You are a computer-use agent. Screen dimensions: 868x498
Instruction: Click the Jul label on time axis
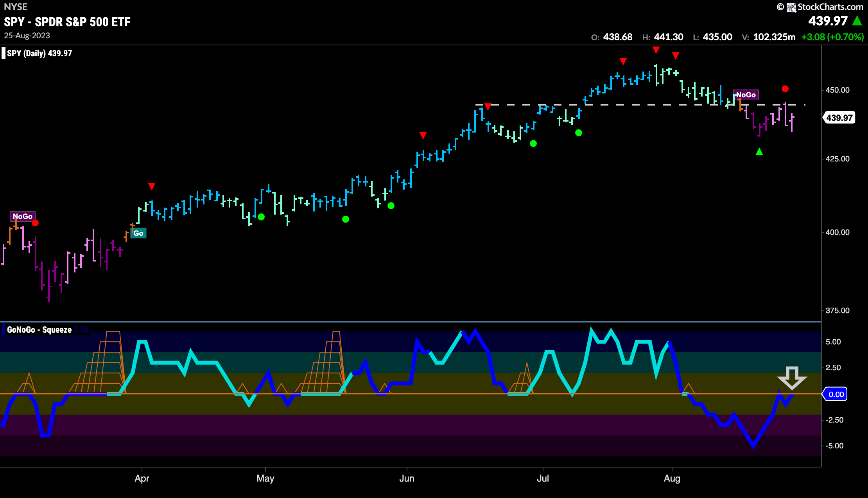[543, 478]
